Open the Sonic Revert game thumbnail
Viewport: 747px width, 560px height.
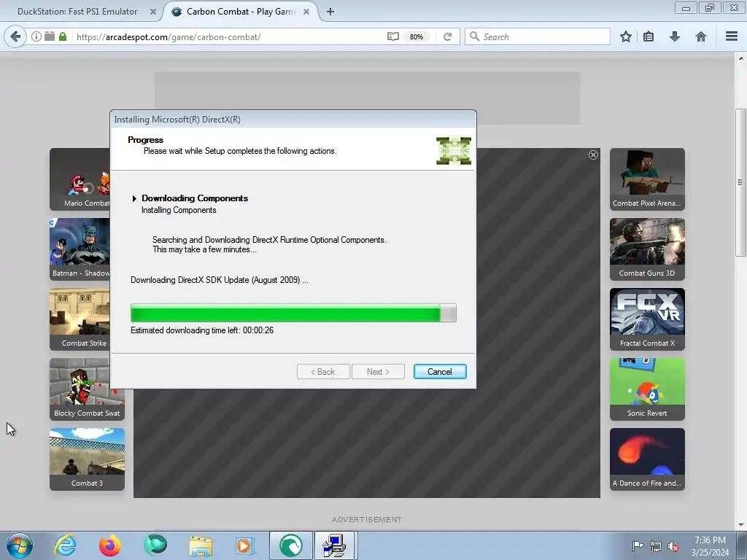tap(647, 389)
